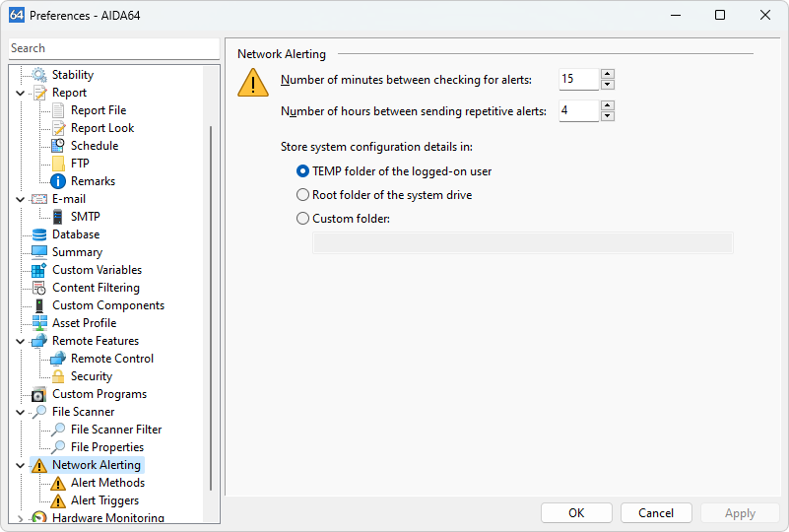Expand the Hardware Monitoring tree node
The width and height of the screenshot is (789, 532).
[x=20, y=518]
